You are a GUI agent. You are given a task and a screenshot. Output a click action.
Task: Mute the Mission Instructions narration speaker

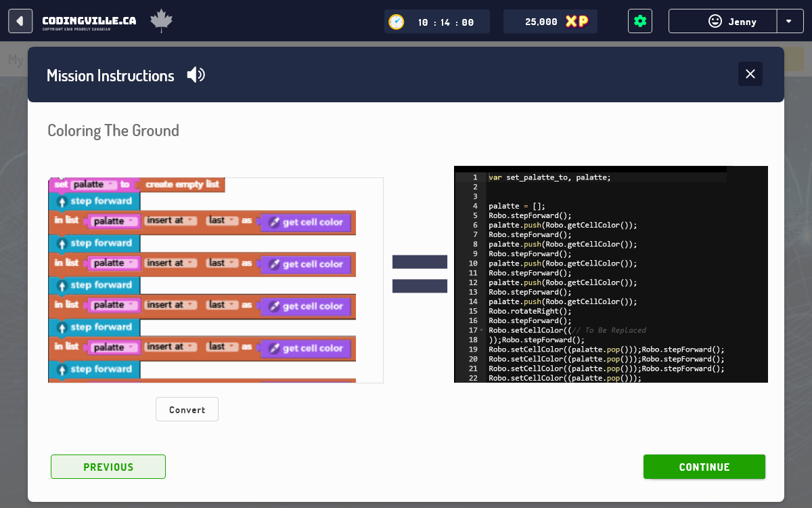tap(196, 75)
